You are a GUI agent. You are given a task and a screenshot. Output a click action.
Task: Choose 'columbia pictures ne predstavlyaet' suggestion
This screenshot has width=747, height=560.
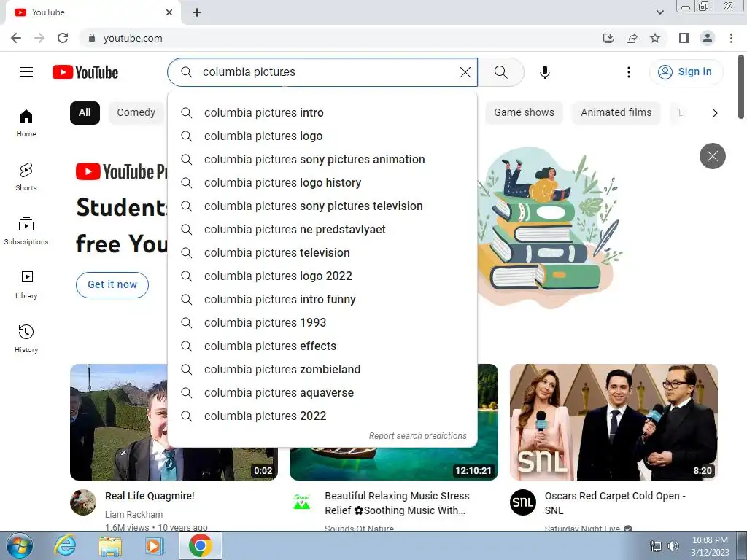[x=322, y=230]
